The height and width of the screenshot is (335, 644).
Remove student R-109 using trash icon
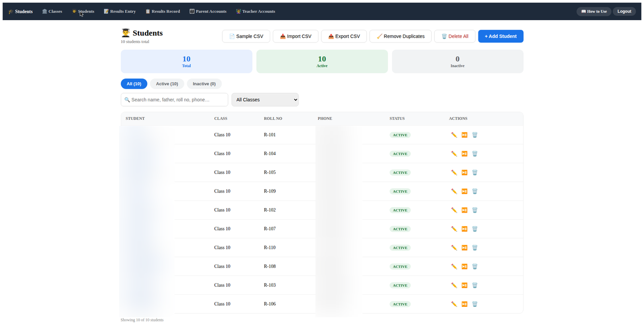coord(474,191)
